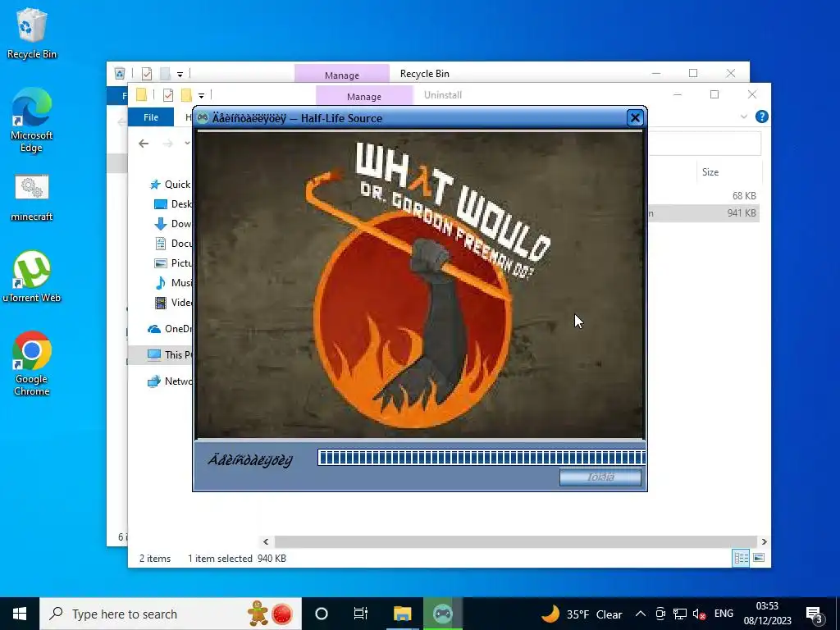840x630 pixels.
Task: Open Google Chrome desktop shortcut
Action: point(32,364)
